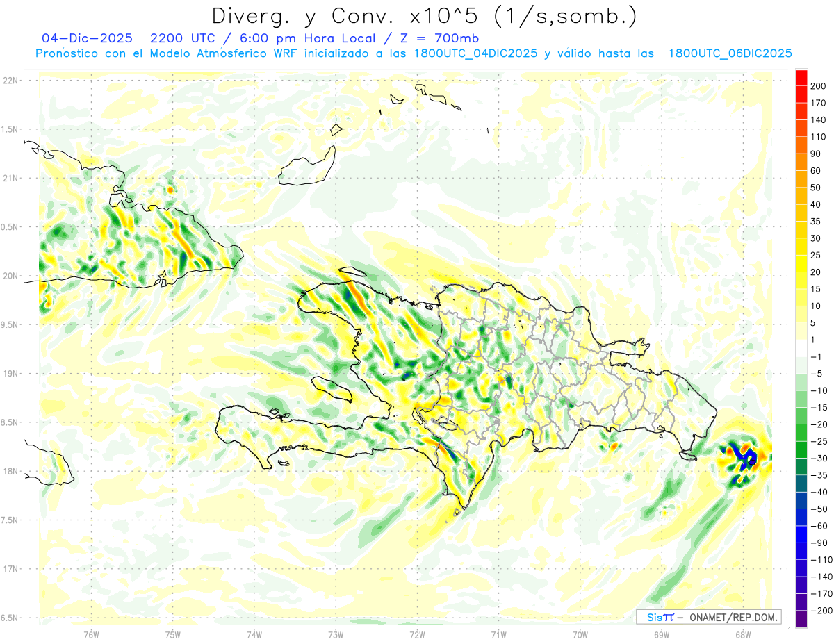Click the red swatch above 200 in legend
Image resolution: width=834 pixels, height=644 pixels.
point(801,77)
